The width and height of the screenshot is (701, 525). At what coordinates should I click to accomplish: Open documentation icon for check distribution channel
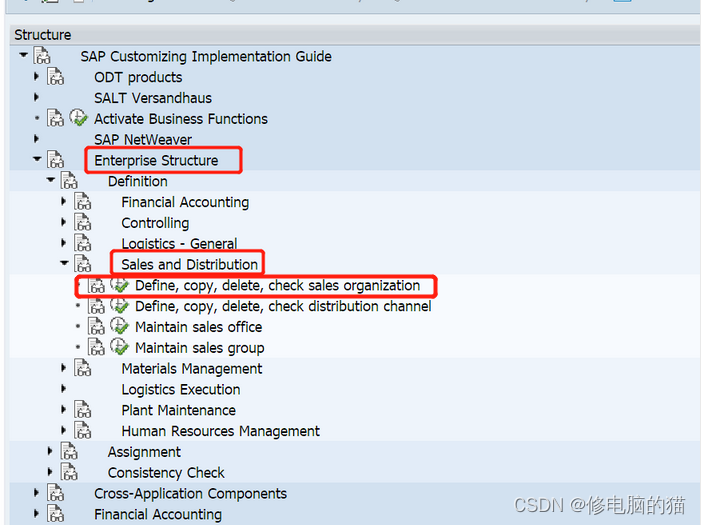[x=96, y=305]
